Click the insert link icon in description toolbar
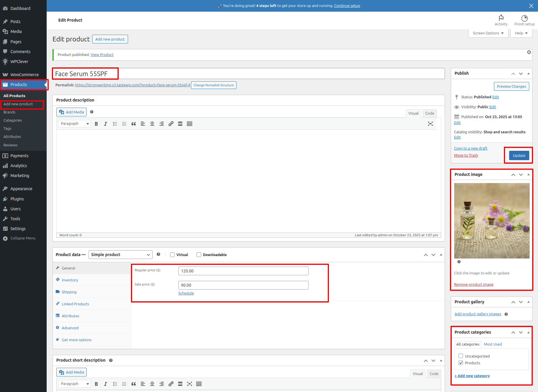 tap(171, 124)
